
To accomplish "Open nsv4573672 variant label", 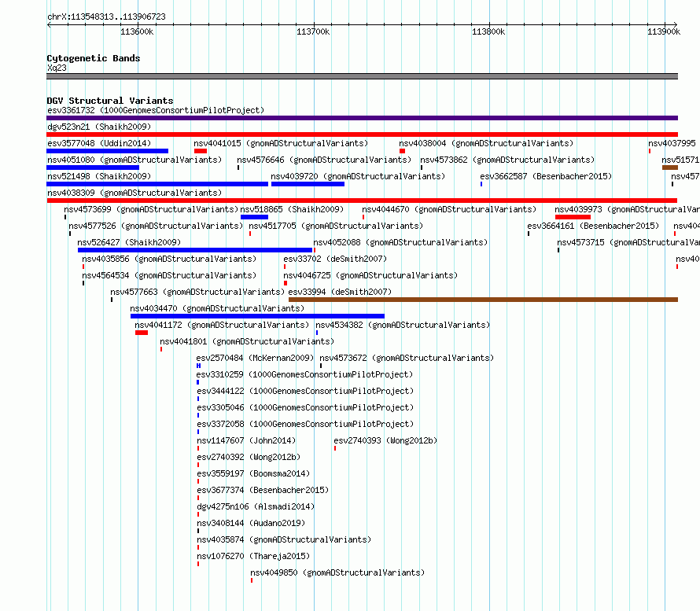I will click(407, 358).
